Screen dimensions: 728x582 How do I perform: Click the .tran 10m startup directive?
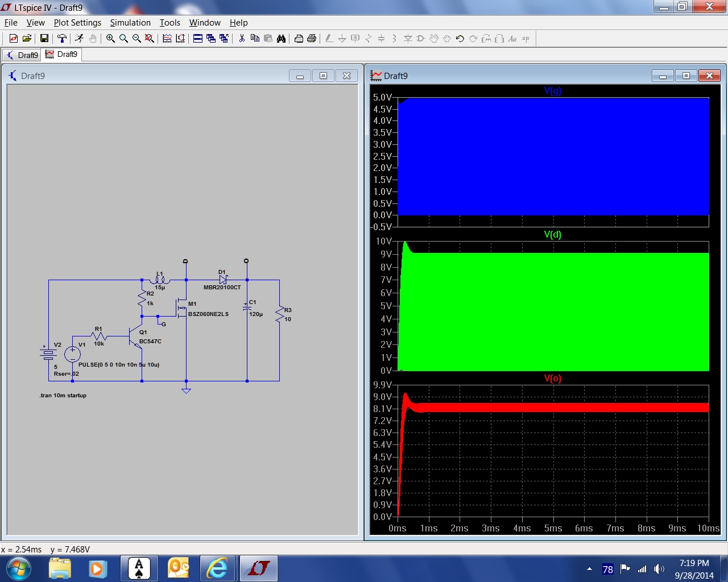coord(63,395)
